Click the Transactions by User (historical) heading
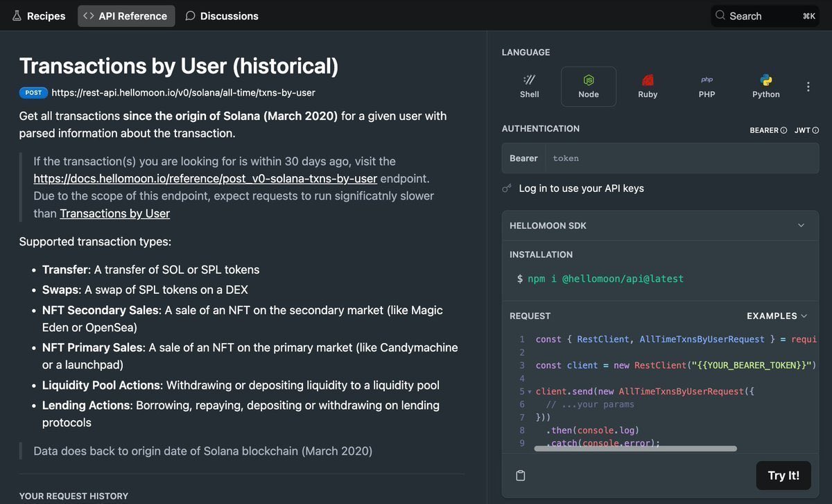Viewport: 832px width, 504px height. pos(179,66)
